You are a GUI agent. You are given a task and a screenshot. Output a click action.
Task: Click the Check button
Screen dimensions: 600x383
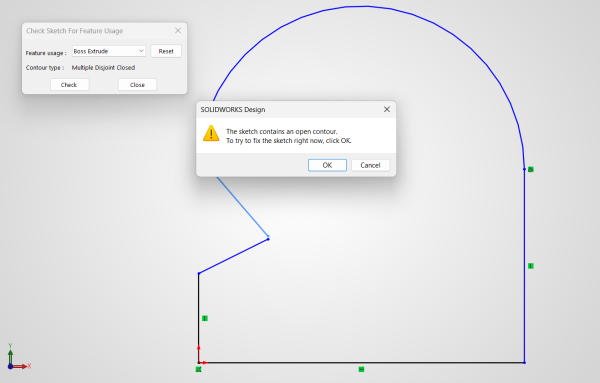(69, 85)
